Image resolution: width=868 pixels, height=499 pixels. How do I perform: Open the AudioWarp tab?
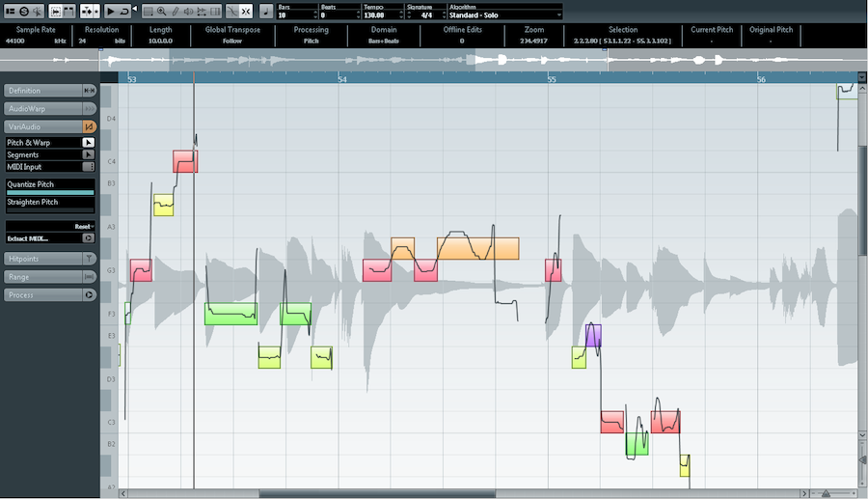43,108
